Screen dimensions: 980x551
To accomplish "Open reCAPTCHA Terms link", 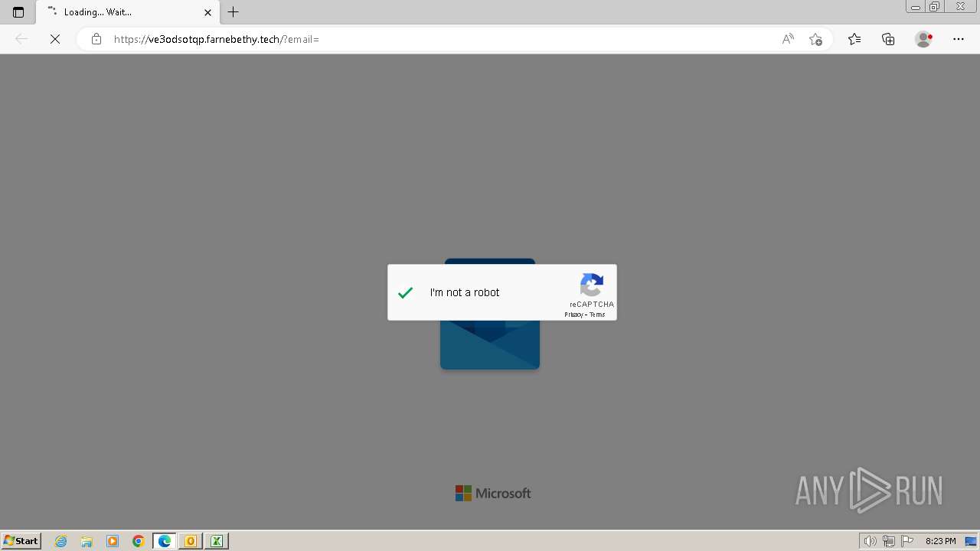I will [597, 315].
